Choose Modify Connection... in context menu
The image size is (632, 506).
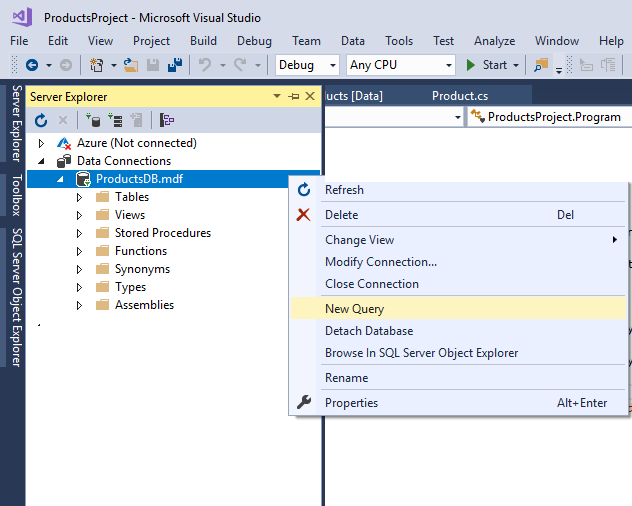coord(380,262)
